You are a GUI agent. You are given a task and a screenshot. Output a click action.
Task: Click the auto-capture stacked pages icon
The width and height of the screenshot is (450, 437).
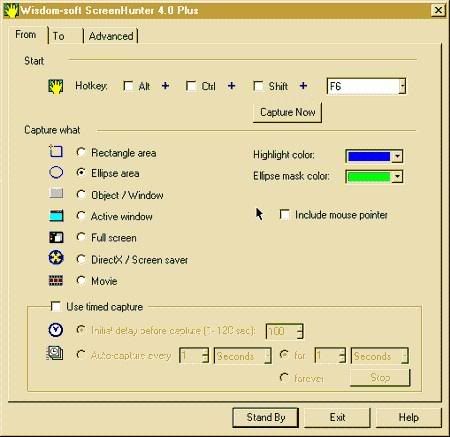coord(54,353)
